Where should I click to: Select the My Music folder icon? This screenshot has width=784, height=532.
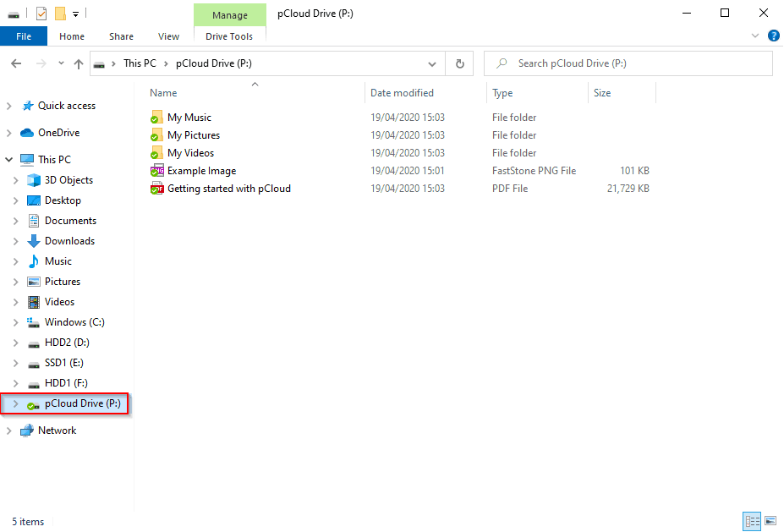click(156, 118)
